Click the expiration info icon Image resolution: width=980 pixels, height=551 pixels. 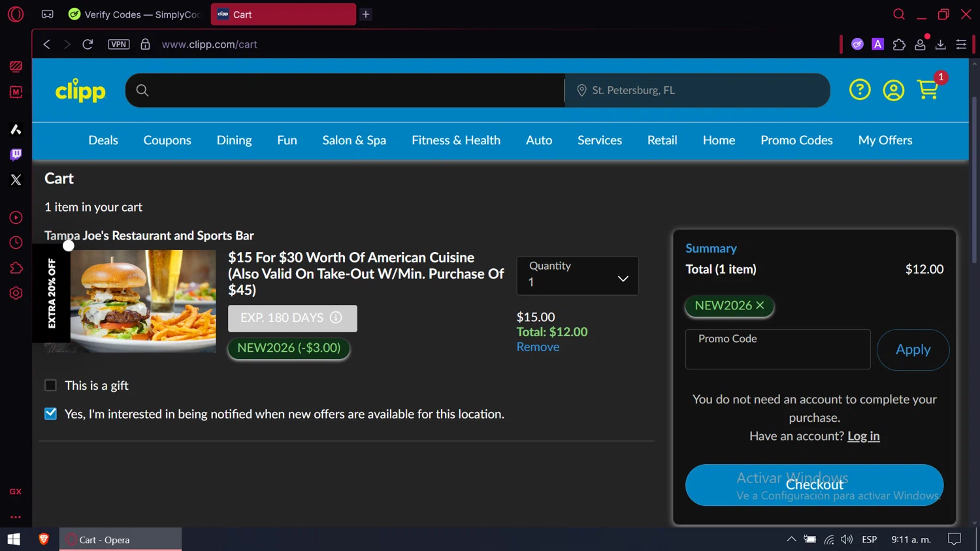336,317
